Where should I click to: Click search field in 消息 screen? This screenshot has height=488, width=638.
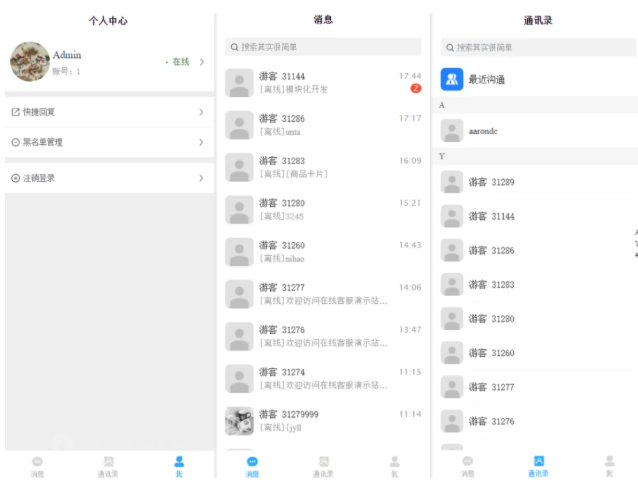click(x=323, y=47)
